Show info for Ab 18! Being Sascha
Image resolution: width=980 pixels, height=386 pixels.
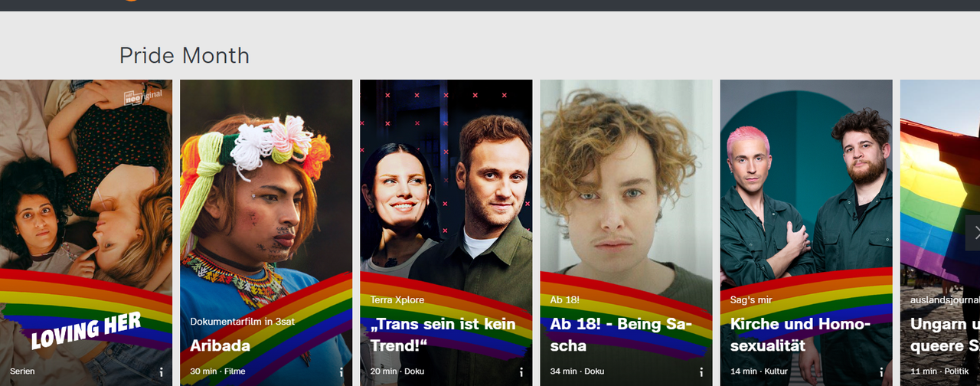701,371
